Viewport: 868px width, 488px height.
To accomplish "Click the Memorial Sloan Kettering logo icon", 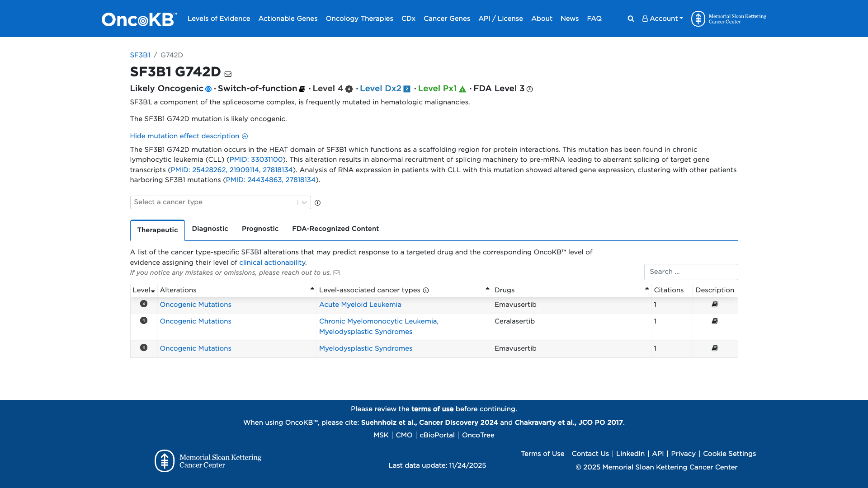I will point(698,19).
